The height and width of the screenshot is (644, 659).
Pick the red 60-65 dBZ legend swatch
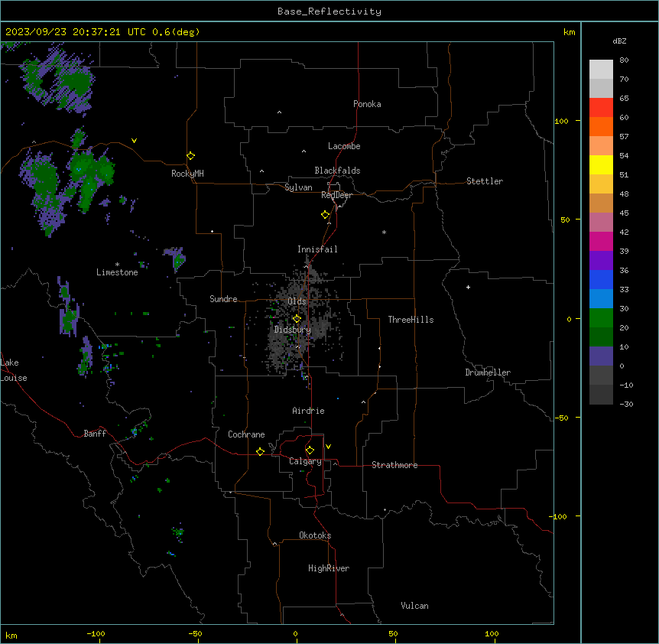point(601,108)
